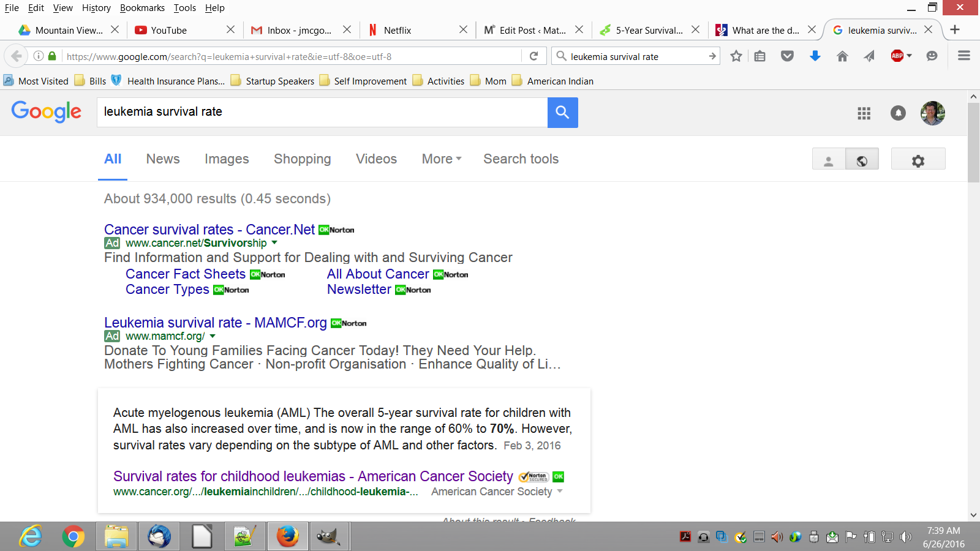Click the Firefox toolbar search box
This screenshot has width=980, height=551.
(x=637, y=56)
